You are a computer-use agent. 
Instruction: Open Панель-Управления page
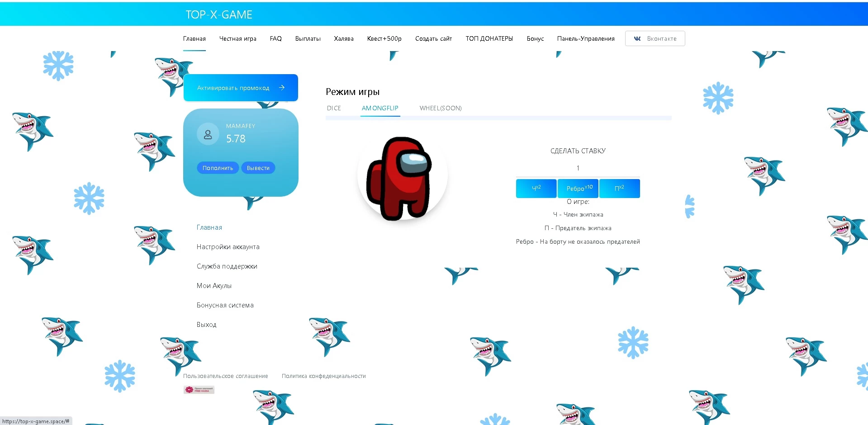click(x=586, y=38)
